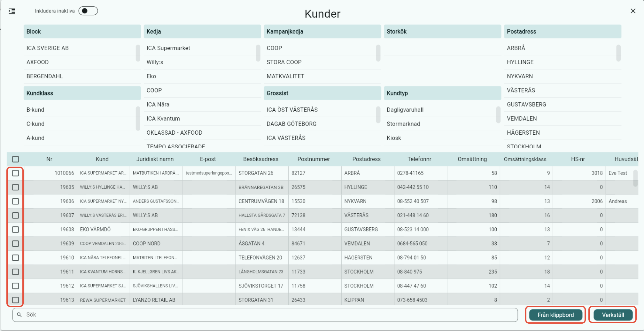Check the box for customer 19606
This screenshot has height=331, width=644.
(15, 201)
